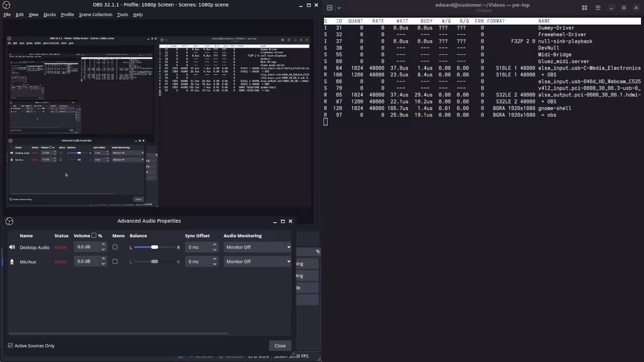Enable Mono for Mic/Aux

click(x=115, y=261)
